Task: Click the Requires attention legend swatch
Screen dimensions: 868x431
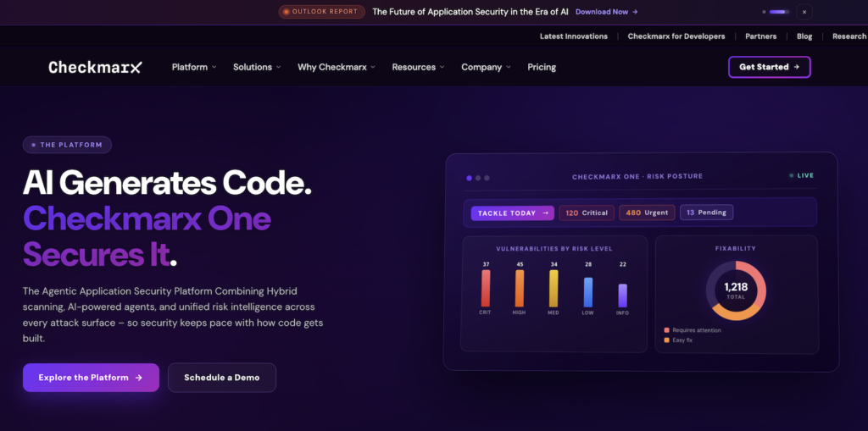Action: coord(666,330)
